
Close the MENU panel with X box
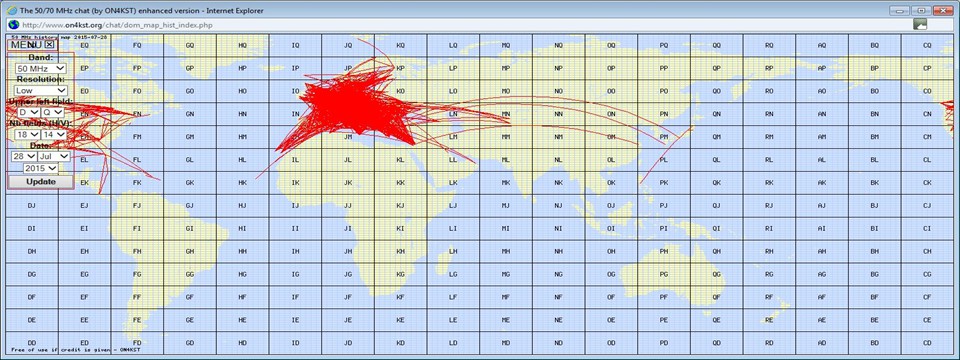click(50, 44)
